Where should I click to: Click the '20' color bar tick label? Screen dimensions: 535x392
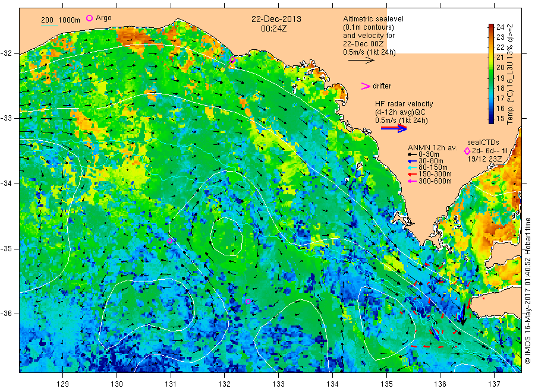(500, 68)
